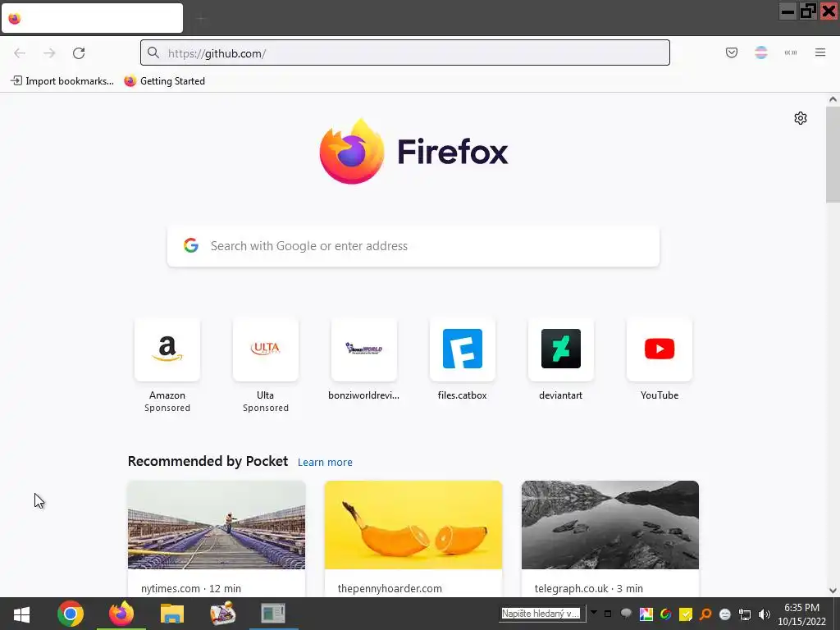
Task: Open the Save to Pocket button
Action: pyautogui.click(x=731, y=52)
